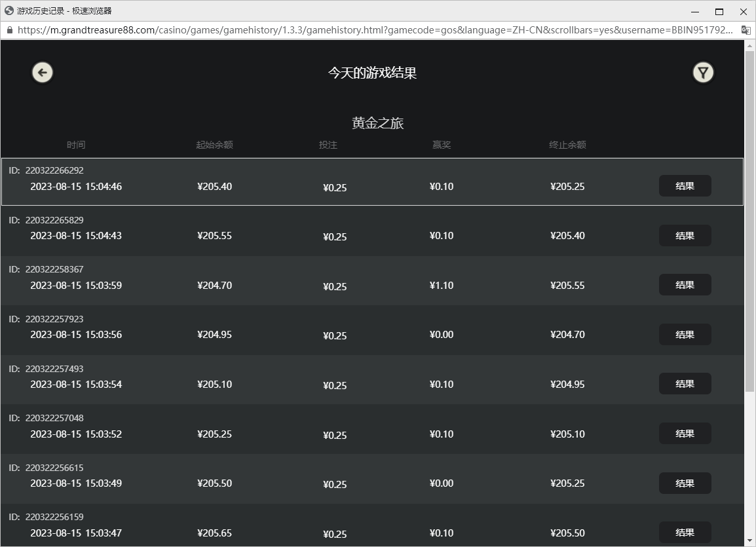Click the 终止余额 column header
The image size is (756, 547).
click(x=567, y=145)
